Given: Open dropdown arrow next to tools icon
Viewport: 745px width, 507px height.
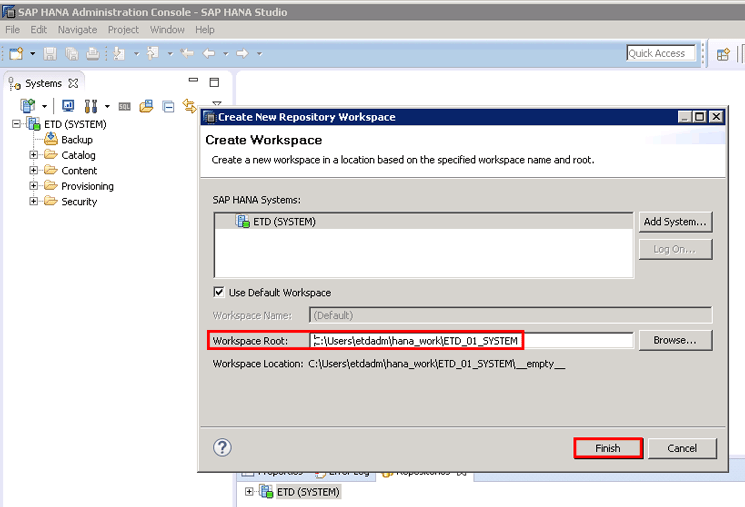Looking at the screenshot, I should tap(106, 106).
